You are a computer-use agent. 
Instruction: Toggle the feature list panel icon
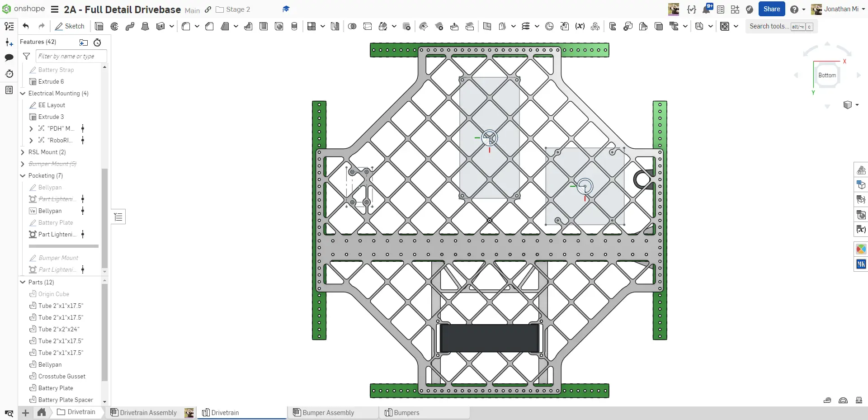(9, 26)
